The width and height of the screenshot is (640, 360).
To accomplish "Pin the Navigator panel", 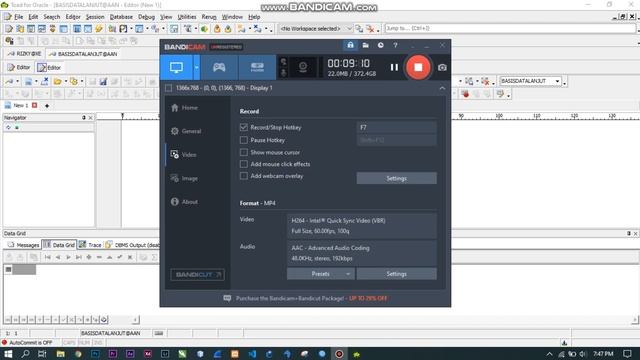I will 84,118.
